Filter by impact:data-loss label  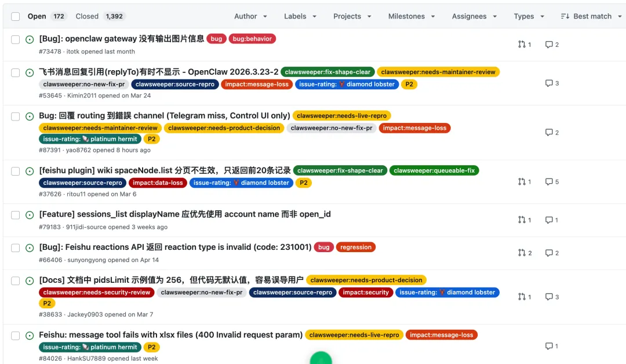point(158,183)
